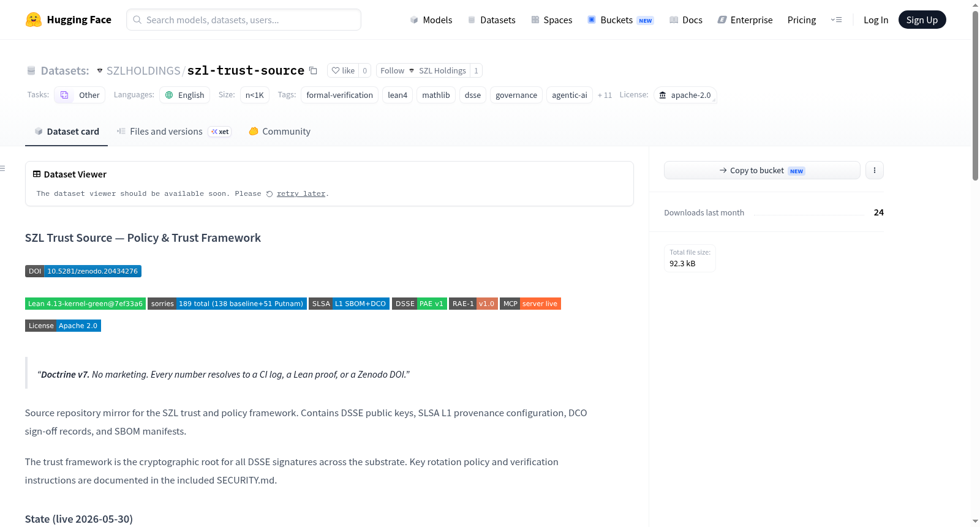
Task: Show the +11 more tags
Action: tap(605, 95)
